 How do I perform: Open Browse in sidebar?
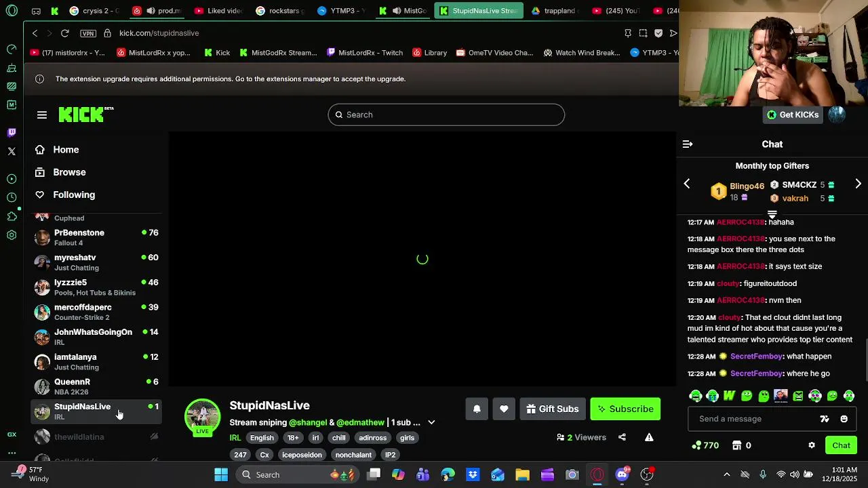point(69,172)
